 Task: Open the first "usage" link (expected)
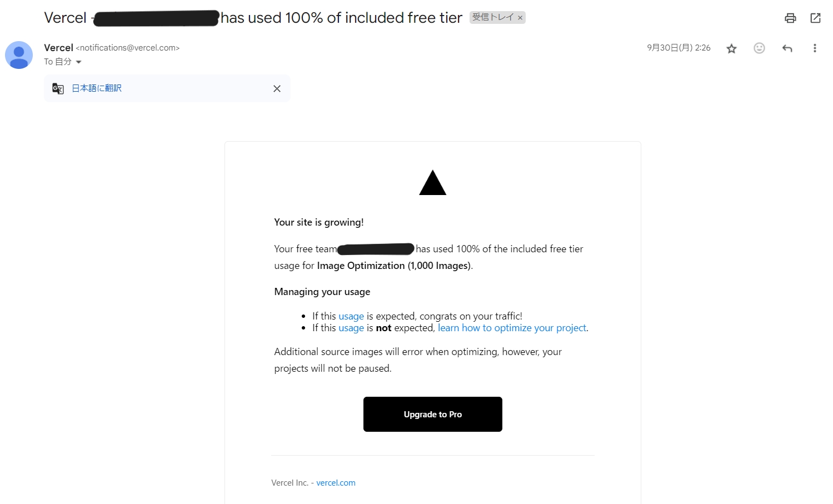point(351,316)
